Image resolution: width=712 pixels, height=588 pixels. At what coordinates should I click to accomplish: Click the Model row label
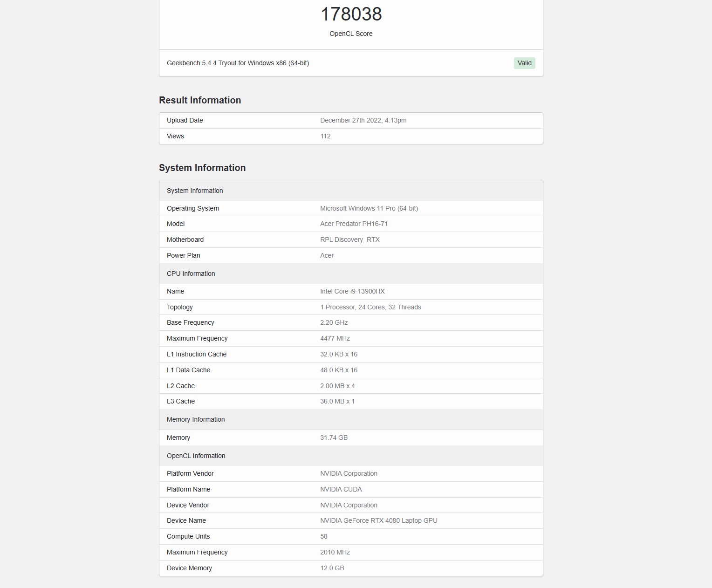[176, 224]
